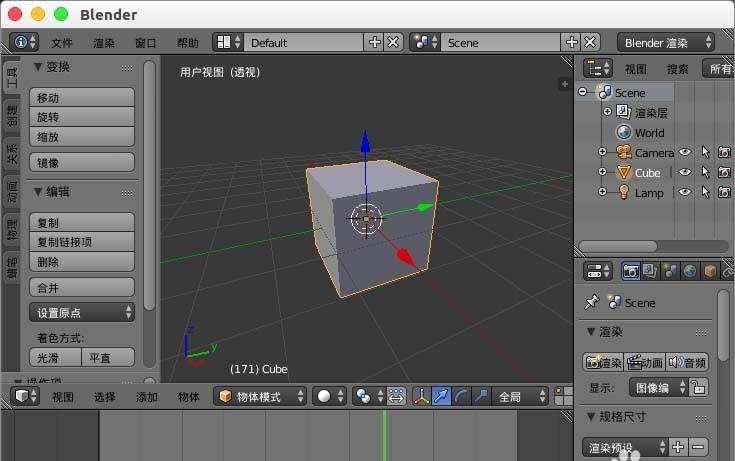Viewport: 735px width, 461px height.
Task: Click the outliner horizontal scrollbar
Action: point(618,246)
